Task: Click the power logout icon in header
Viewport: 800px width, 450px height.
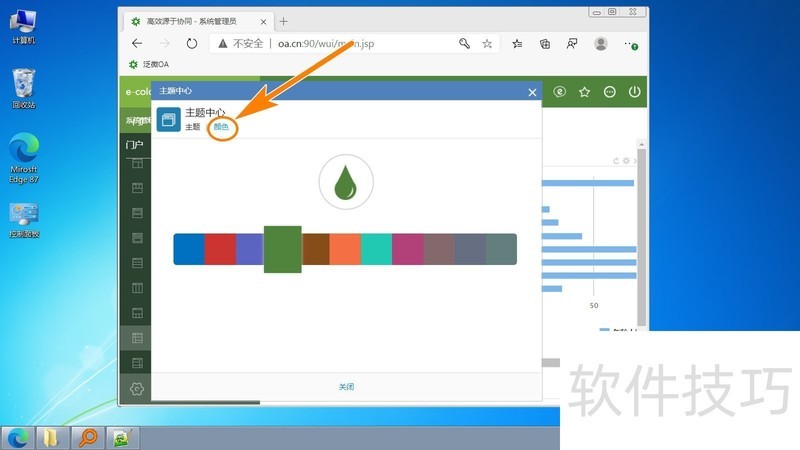Action: tap(634, 92)
